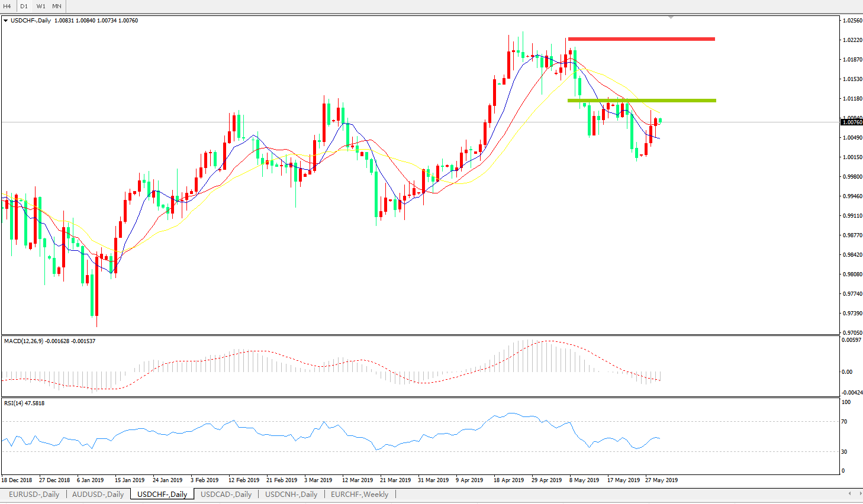Select the D1 daily timeframe button
The image size is (863, 504).
(x=24, y=7)
